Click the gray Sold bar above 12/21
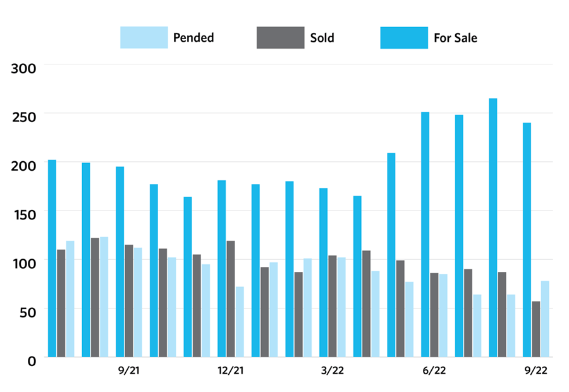569x392 pixels. click(x=231, y=298)
